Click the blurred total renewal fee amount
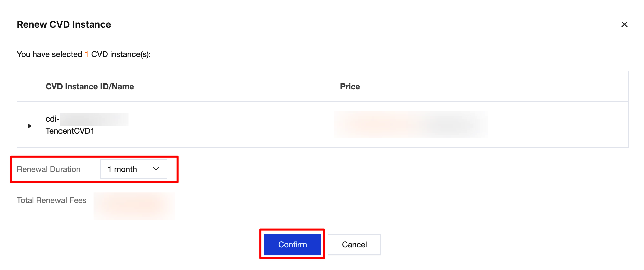 (134, 206)
